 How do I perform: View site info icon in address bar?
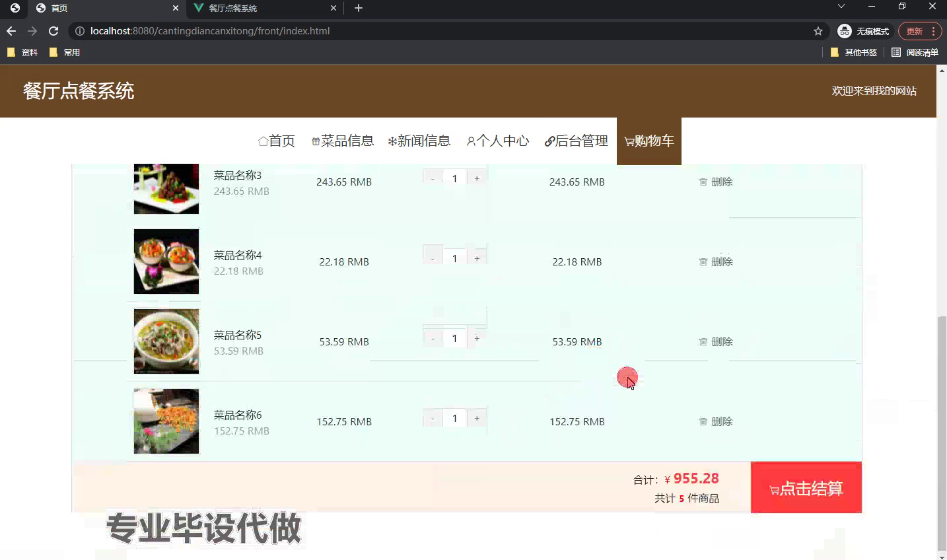[x=80, y=31]
